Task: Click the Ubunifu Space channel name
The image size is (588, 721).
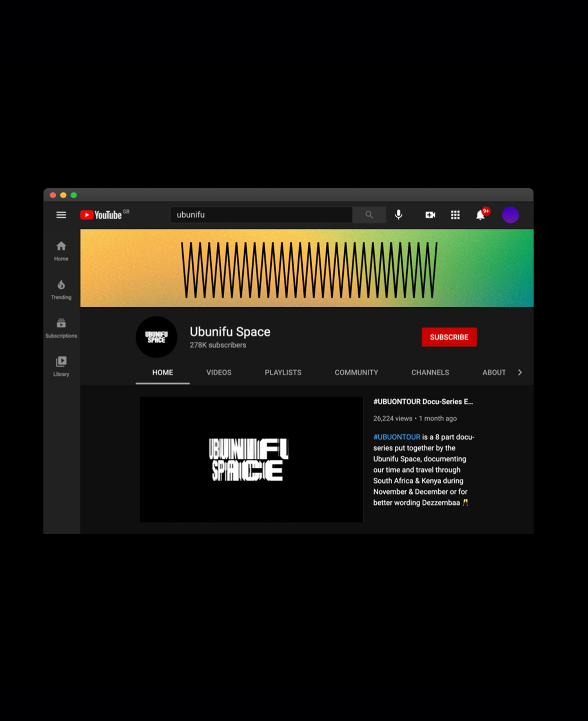Action: pyautogui.click(x=230, y=332)
